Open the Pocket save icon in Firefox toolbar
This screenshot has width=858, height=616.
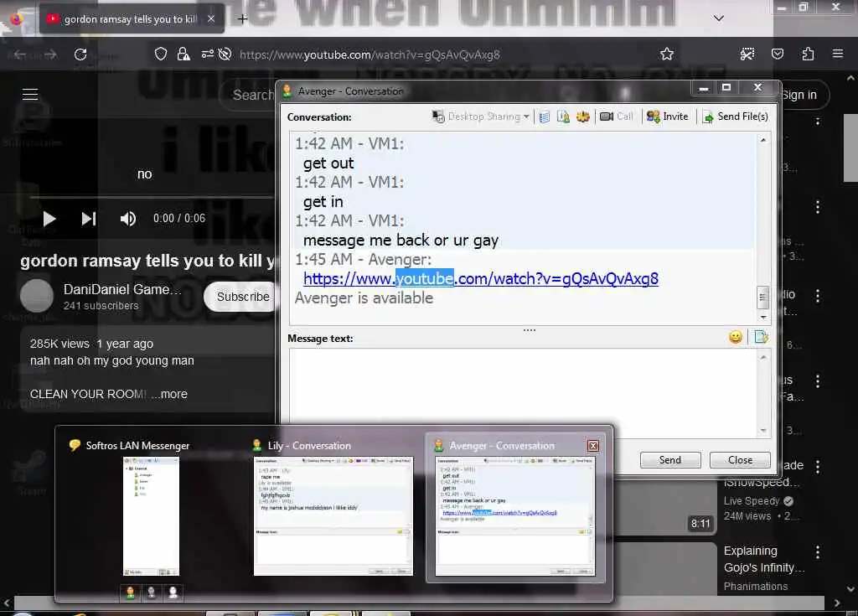pos(777,54)
